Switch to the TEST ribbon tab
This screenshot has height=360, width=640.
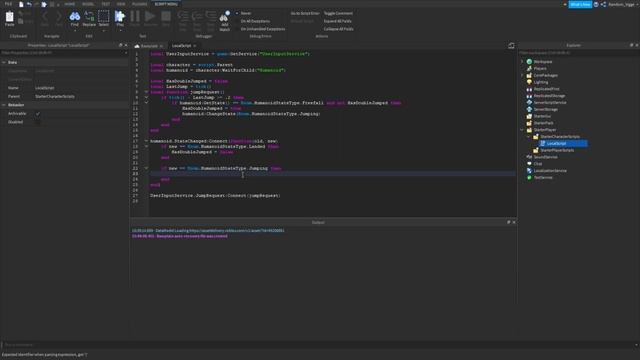tap(106, 4)
